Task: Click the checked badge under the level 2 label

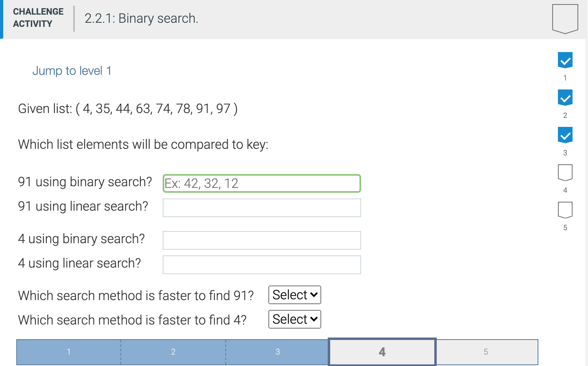Action: pos(565,97)
